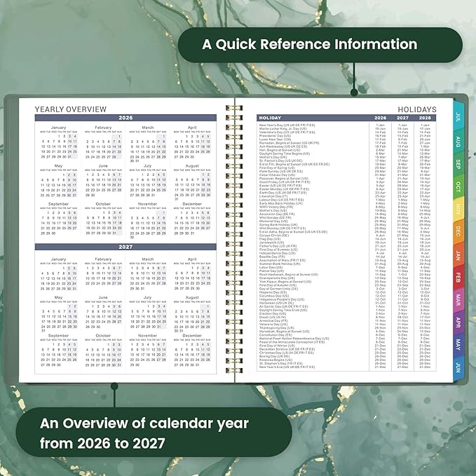Click the 'Lunar New Year (CN)' row

[346, 140]
